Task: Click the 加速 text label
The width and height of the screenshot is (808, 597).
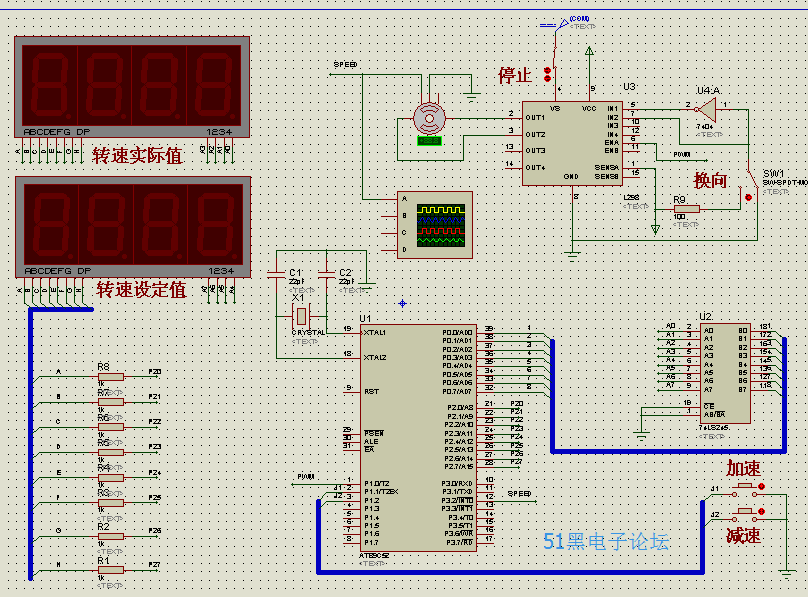Action: (x=744, y=469)
